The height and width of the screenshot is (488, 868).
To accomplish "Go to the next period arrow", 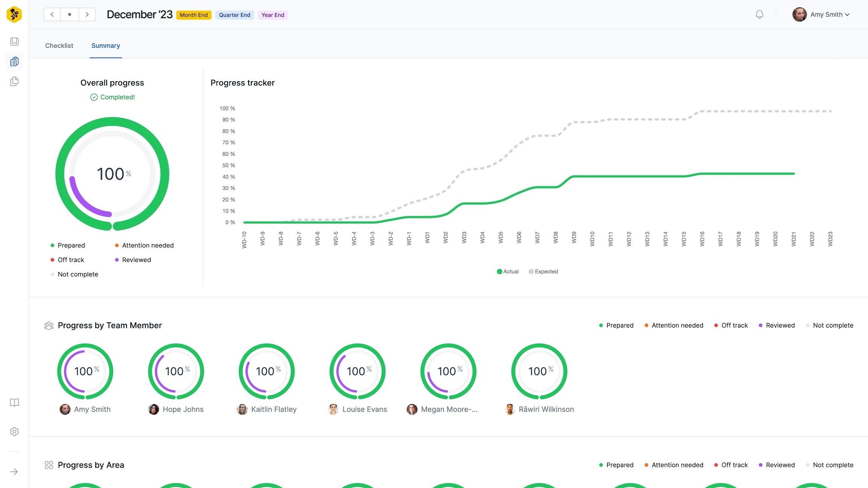I will (x=87, y=15).
